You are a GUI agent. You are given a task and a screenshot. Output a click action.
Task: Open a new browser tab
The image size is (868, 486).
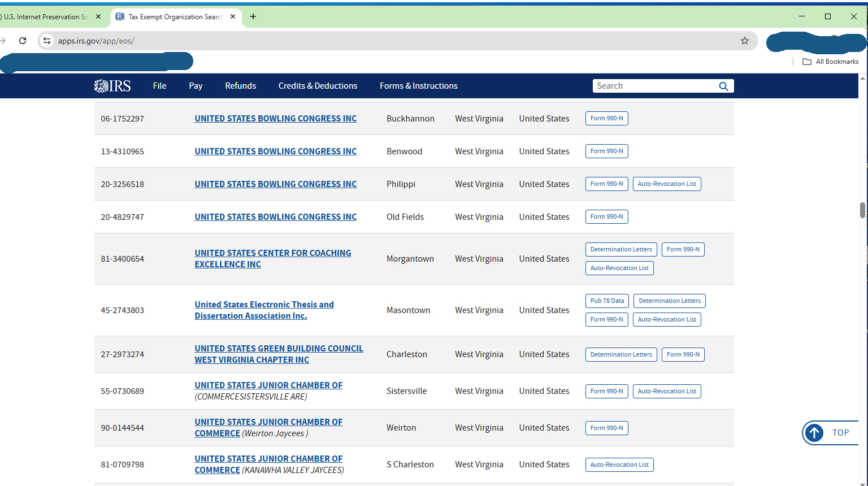coord(253,16)
